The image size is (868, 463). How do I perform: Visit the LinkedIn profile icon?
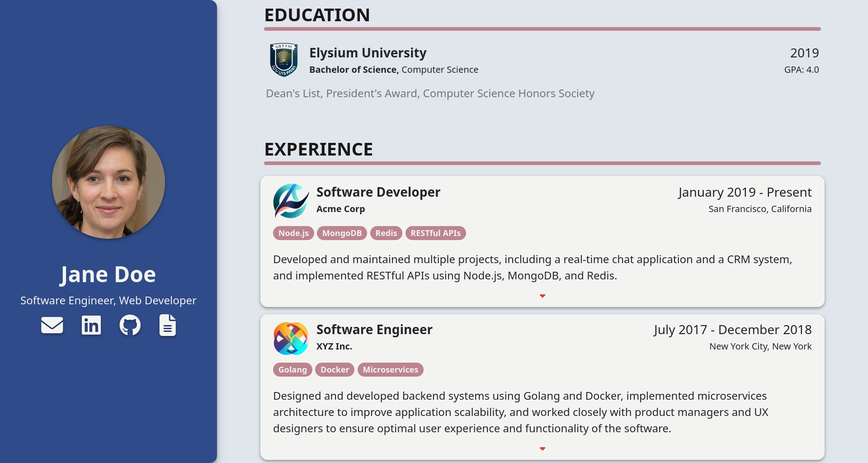(91, 325)
